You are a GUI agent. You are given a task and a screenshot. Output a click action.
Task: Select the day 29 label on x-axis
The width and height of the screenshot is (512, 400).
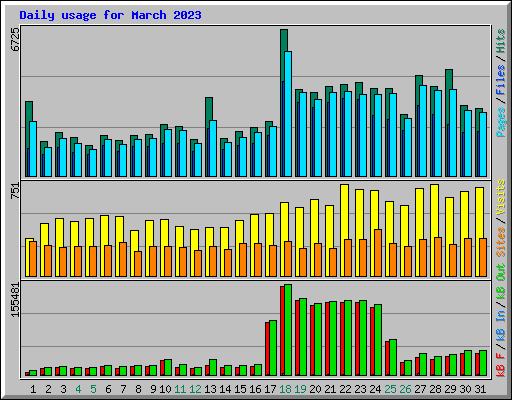(x=450, y=389)
